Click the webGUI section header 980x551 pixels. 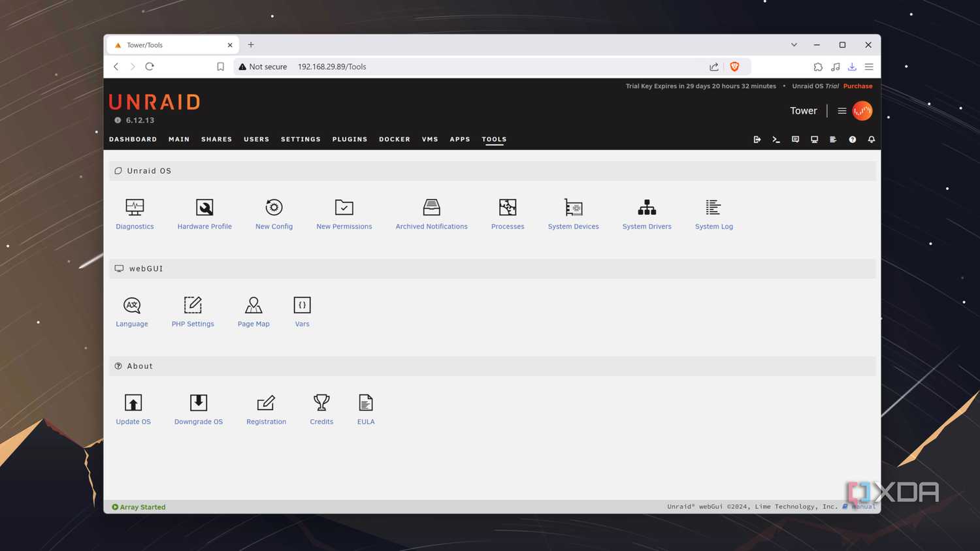(x=493, y=268)
